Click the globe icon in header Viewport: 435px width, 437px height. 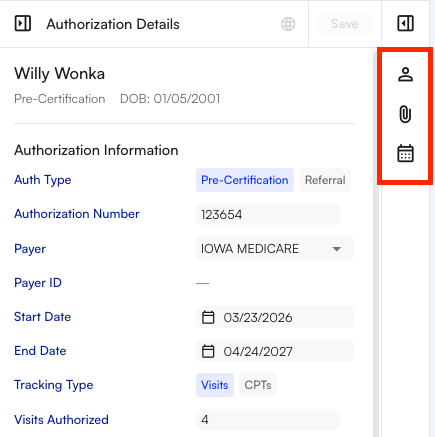point(288,24)
